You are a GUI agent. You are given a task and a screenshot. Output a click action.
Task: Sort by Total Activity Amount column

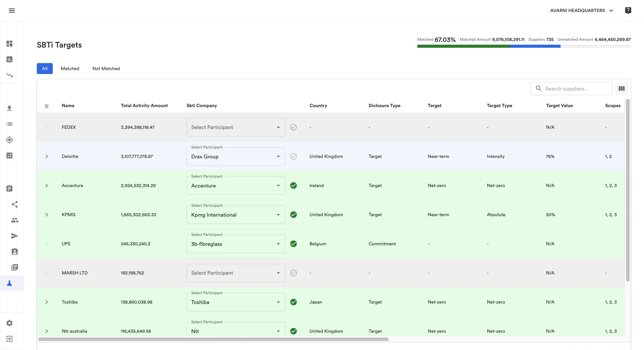coord(144,106)
